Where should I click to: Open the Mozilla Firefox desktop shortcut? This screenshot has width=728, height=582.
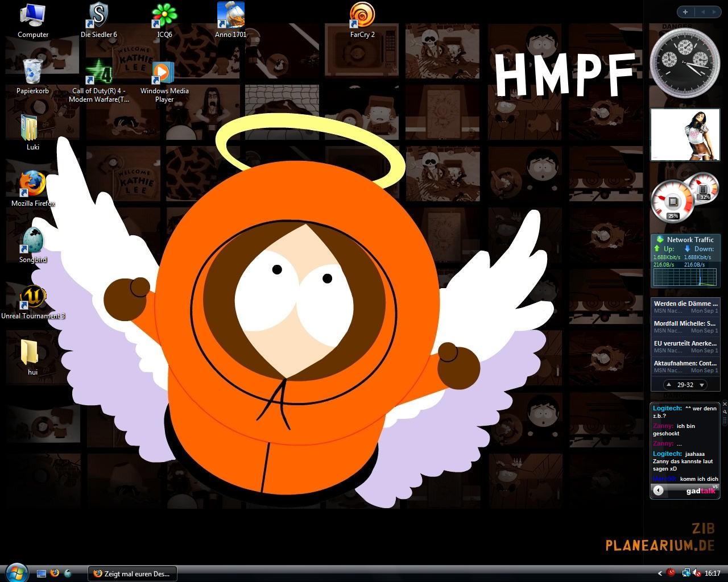point(32,184)
